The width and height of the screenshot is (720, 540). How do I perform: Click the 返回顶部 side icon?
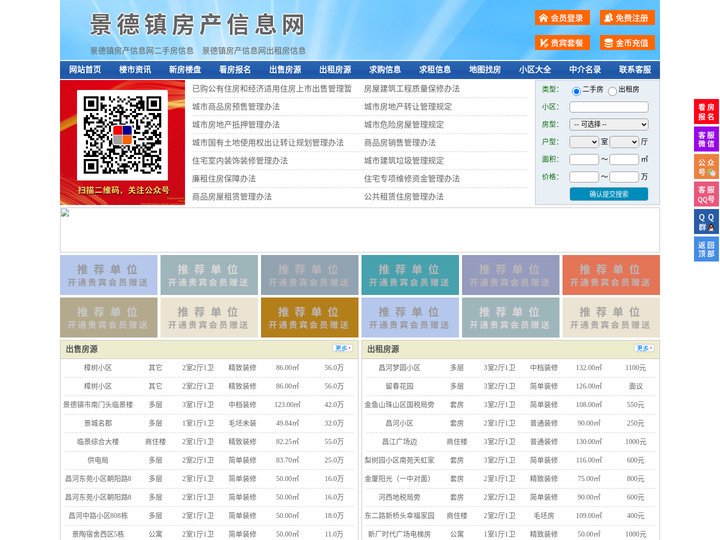coord(706,249)
